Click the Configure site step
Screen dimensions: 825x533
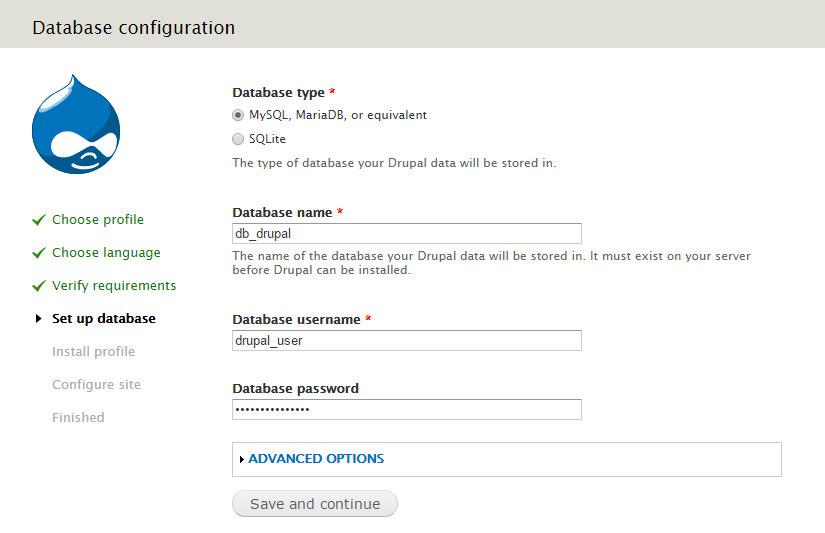coord(96,385)
